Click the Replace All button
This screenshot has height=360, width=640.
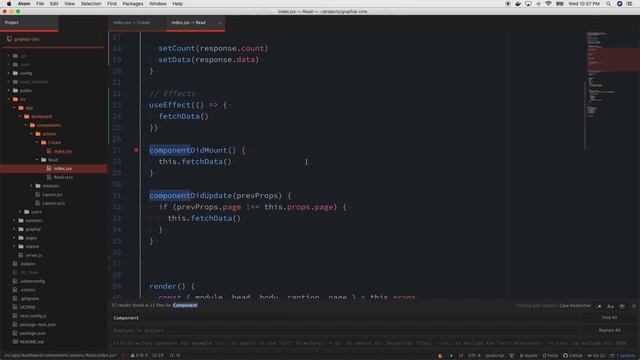[x=609, y=330]
